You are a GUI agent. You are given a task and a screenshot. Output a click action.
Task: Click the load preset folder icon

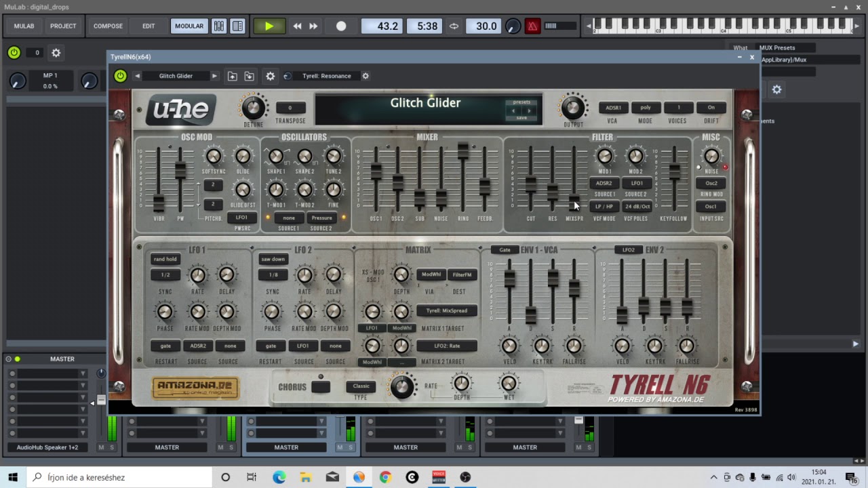(232, 76)
